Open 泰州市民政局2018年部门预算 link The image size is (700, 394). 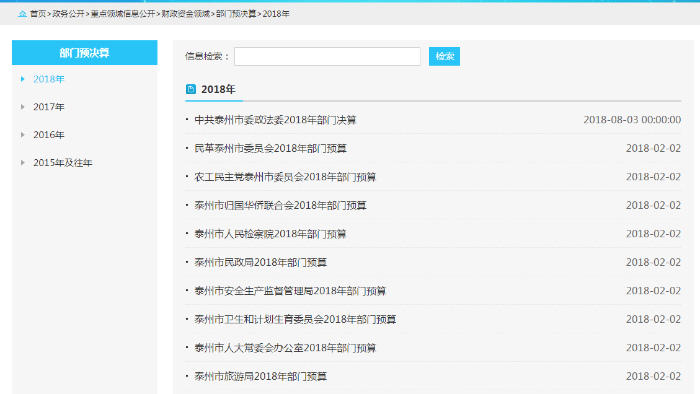point(260,262)
